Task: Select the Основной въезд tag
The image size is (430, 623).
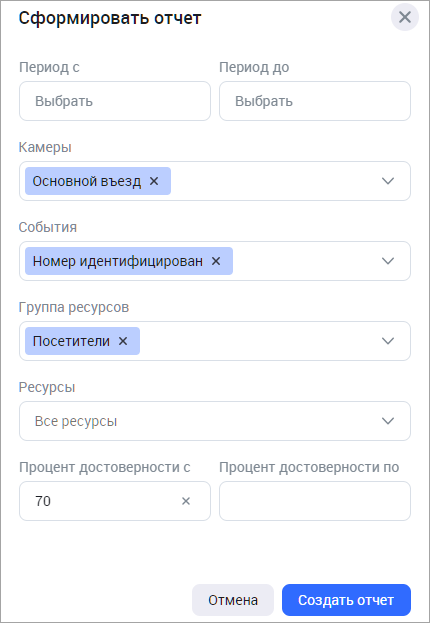Action: pyautogui.click(x=87, y=181)
